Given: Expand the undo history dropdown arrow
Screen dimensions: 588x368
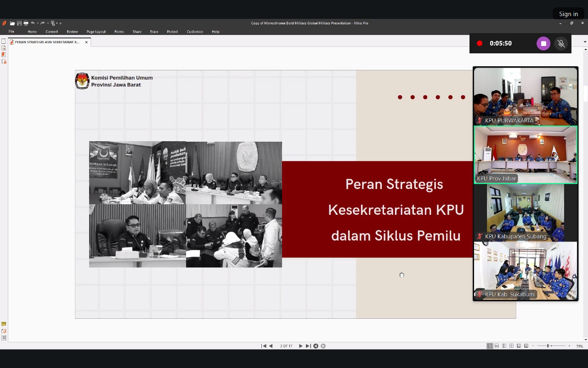Looking at the screenshot, I should (38, 23).
